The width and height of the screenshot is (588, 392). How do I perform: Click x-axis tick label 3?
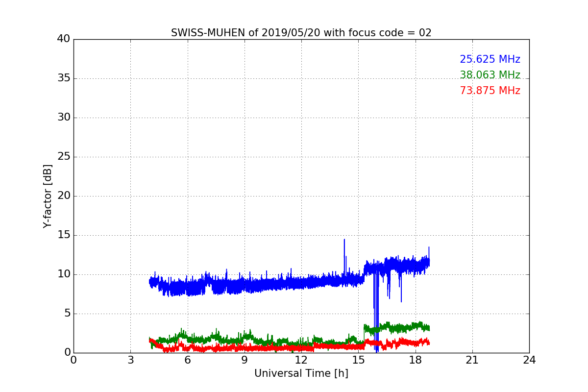(x=130, y=360)
